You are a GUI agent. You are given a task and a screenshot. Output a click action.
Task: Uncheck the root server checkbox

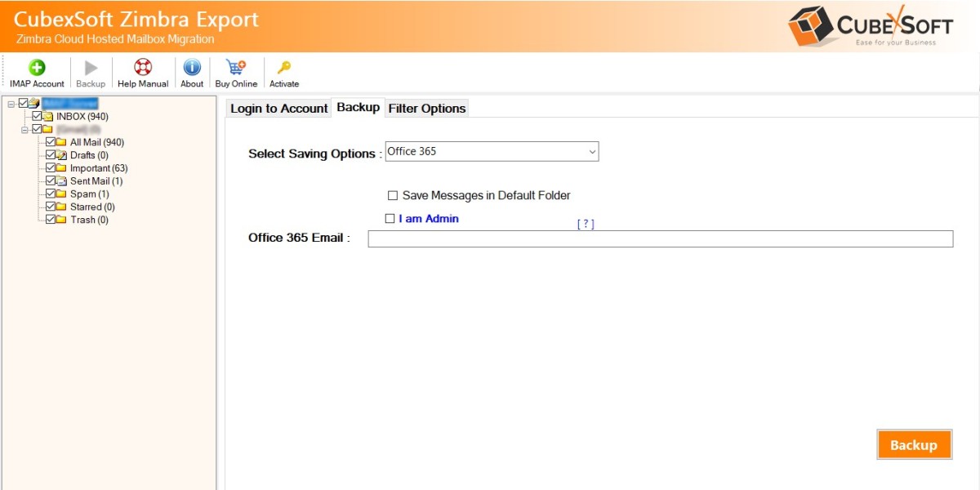click(x=23, y=104)
